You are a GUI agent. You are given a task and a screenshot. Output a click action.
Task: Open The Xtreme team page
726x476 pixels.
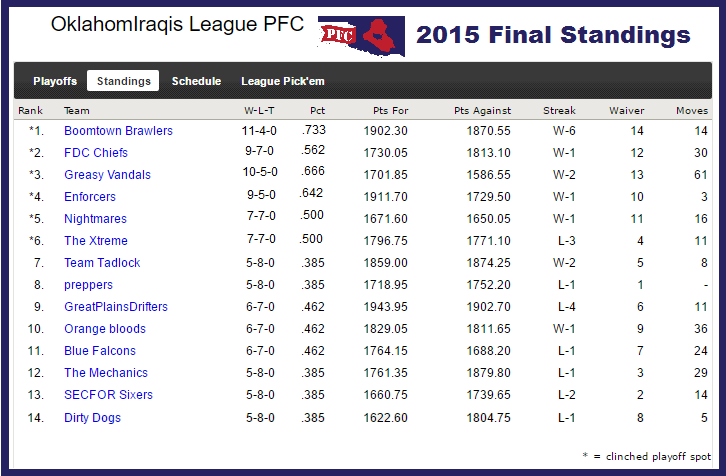[x=96, y=241]
